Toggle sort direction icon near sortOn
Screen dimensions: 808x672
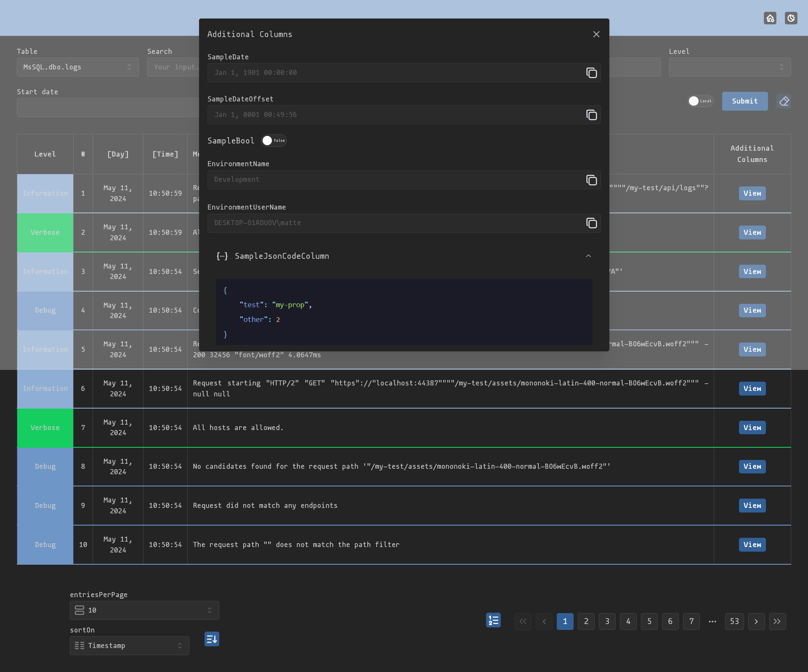point(212,639)
